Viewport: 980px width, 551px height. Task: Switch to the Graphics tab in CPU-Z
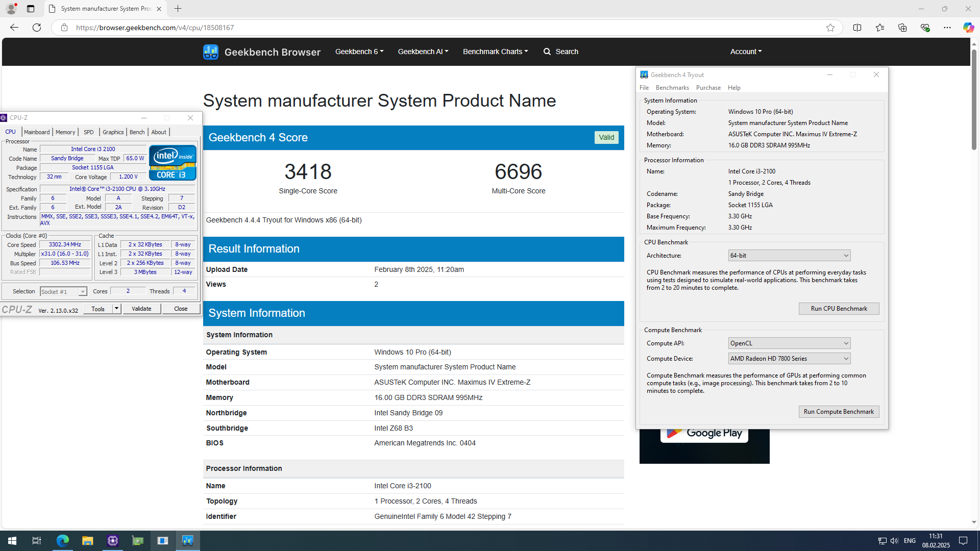pos(113,132)
